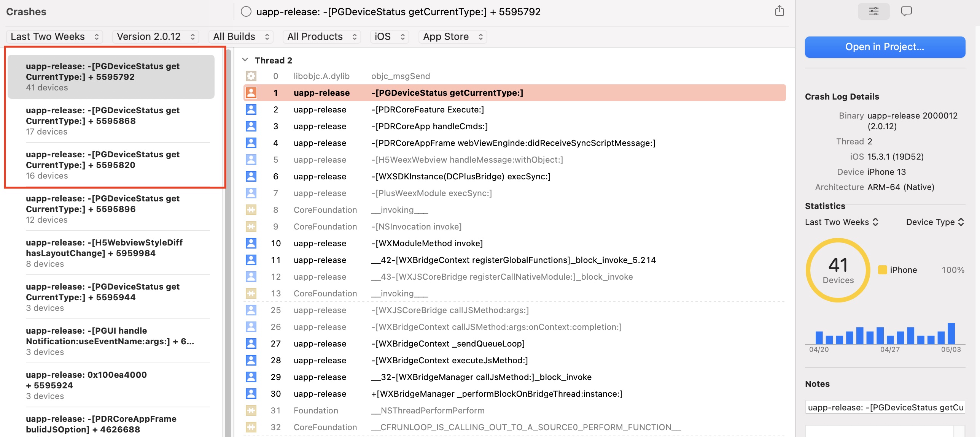
Task: Change the Device Type statistics popup
Action: click(934, 222)
